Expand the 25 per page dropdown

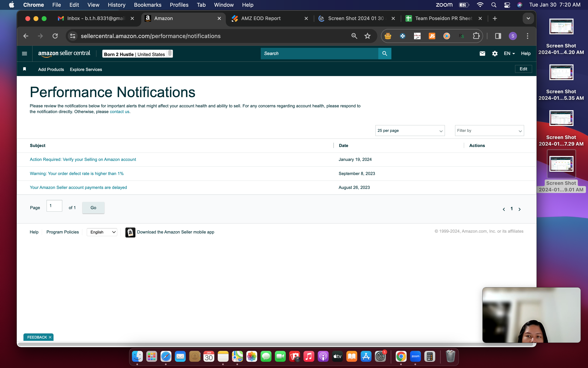[x=410, y=131]
